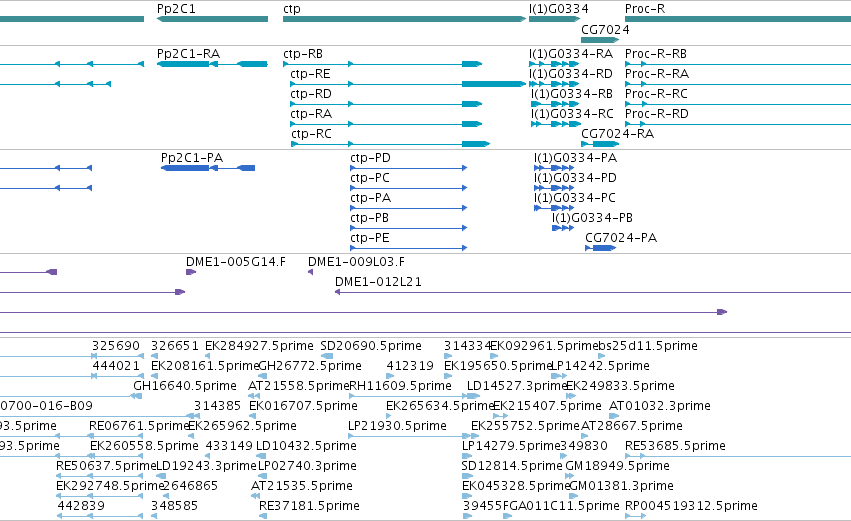
Task: Click EST 314385
Action: coord(218,406)
